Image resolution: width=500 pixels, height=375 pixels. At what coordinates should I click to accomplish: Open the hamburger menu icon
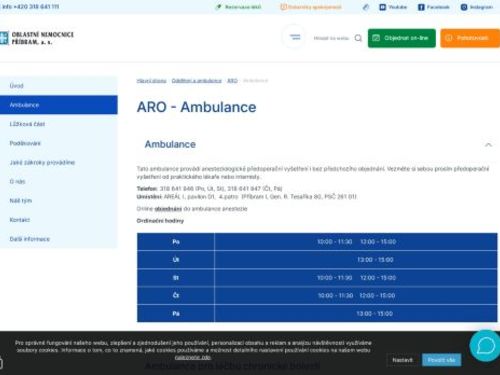point(295,37)
